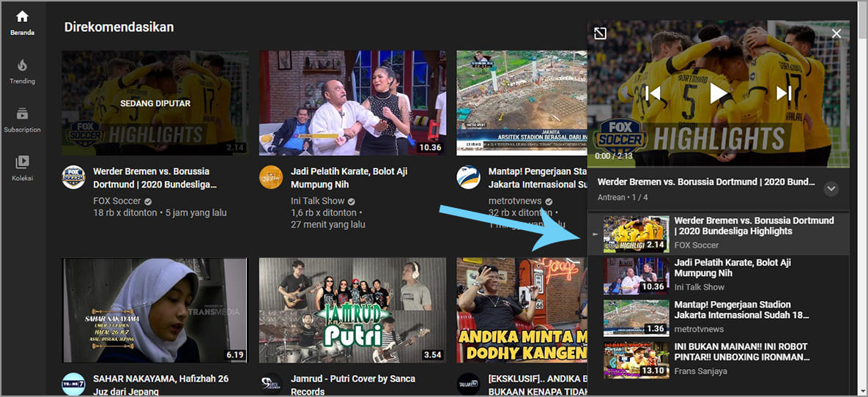Open the 'SAHAR NAKAYAMA, Hafizhah 26 Juz' title

pyautogui.click(x=161, y=385)
